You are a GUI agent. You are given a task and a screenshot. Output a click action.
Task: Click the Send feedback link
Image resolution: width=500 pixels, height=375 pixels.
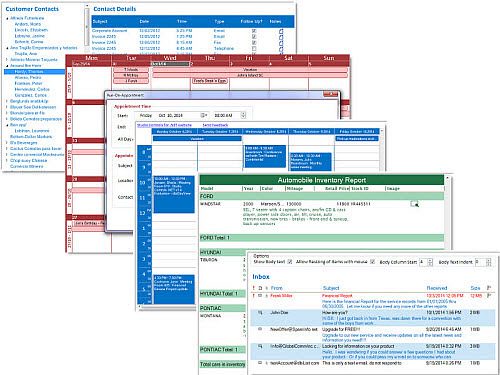(215, 125)
